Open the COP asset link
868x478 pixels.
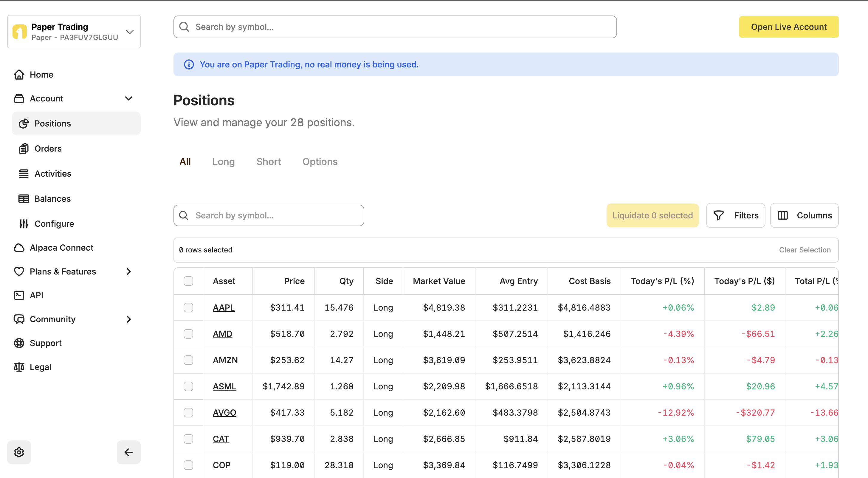point(222,465)
